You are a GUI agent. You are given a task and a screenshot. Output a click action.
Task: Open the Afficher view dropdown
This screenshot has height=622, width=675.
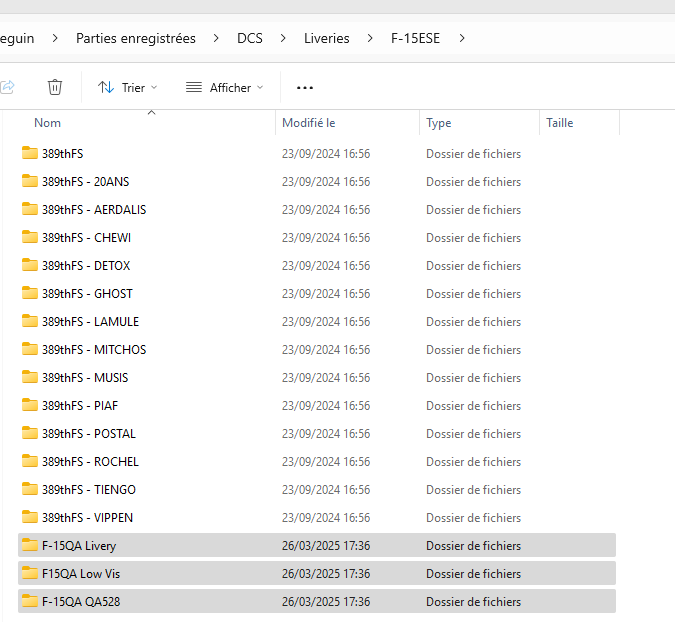click(x=225, y=88)
